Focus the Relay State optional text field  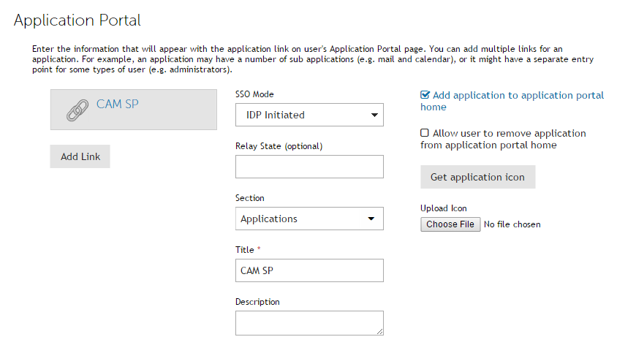pos(309,167)
